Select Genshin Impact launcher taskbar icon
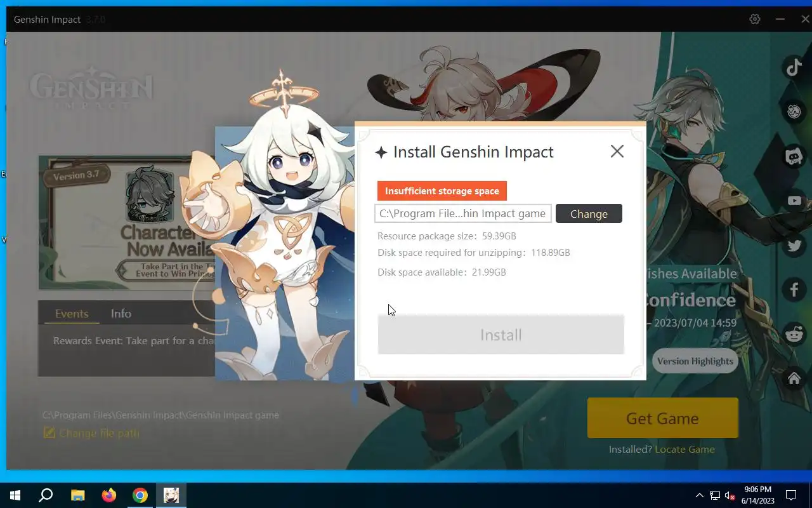Screen dimensions: 812x508 click(x=171, y=495)
